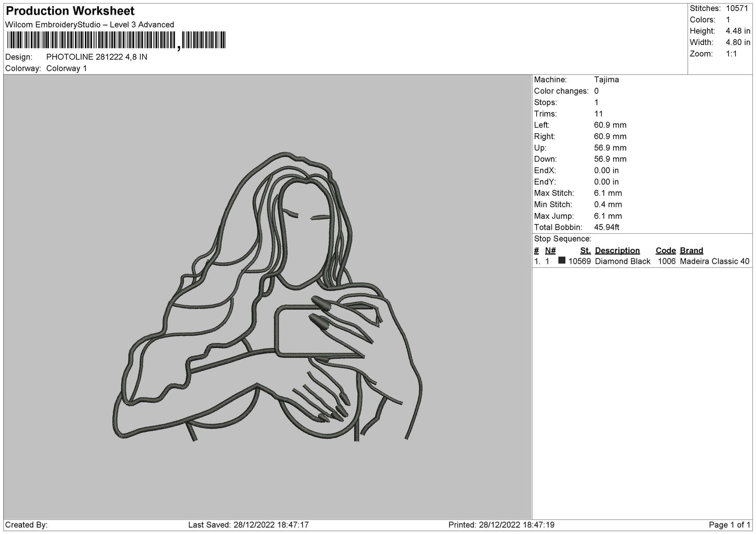The image size is (756, 534).
Task: Click the Height value 4.48 in
Action: click(x=738, y=31)
